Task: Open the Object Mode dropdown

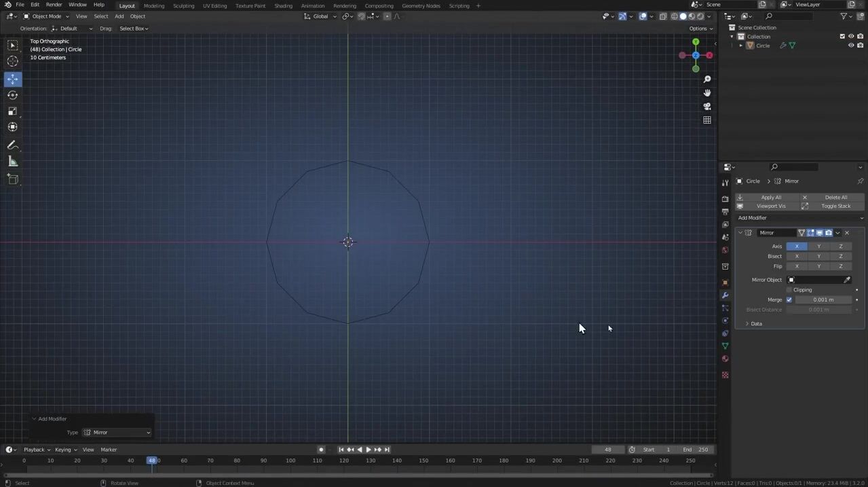Action: pyautogui.click(x=46, y=16)
